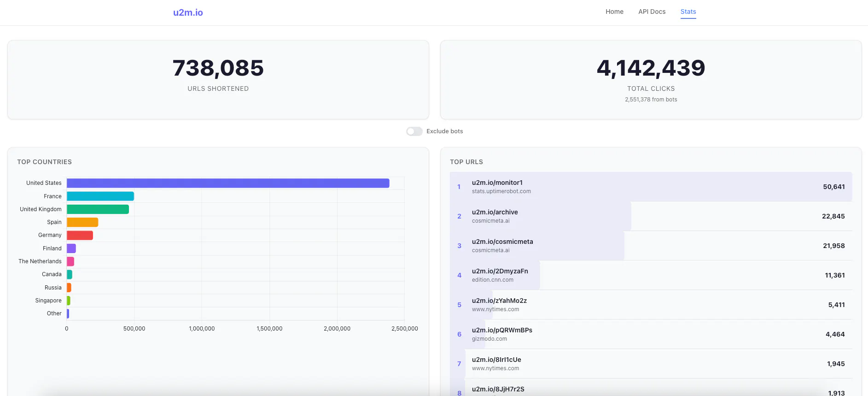Click the Finland purple bar
This screenshot has width=868, height=396.
pyautogui.click(x=71, y=248)
